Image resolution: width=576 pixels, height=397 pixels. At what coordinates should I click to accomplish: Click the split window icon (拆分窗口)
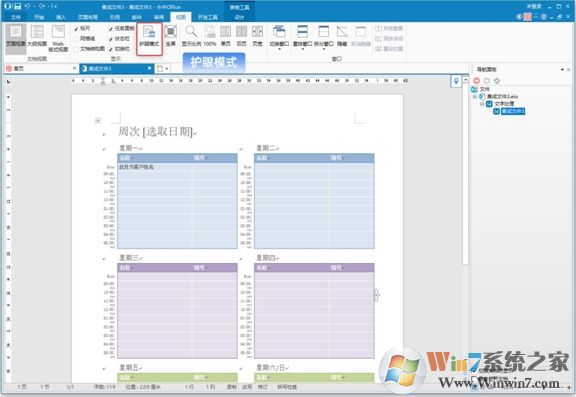[324, 32]
